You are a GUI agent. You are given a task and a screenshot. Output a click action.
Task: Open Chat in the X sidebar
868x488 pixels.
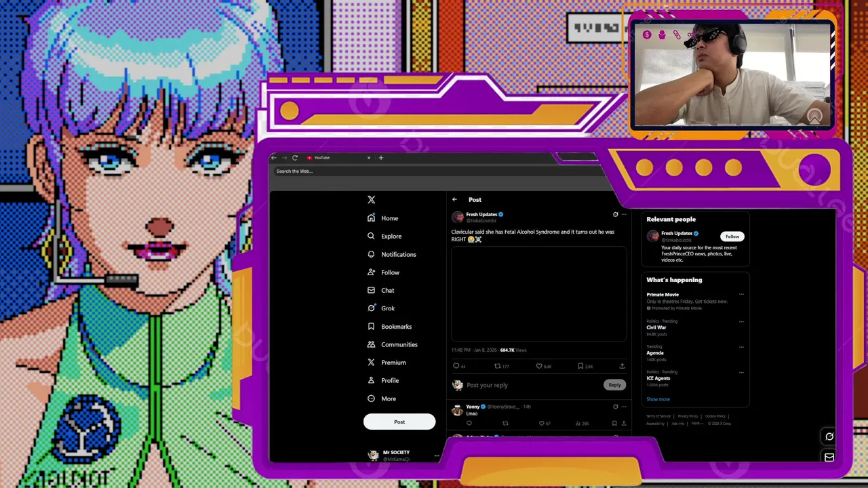pos(380,290)
